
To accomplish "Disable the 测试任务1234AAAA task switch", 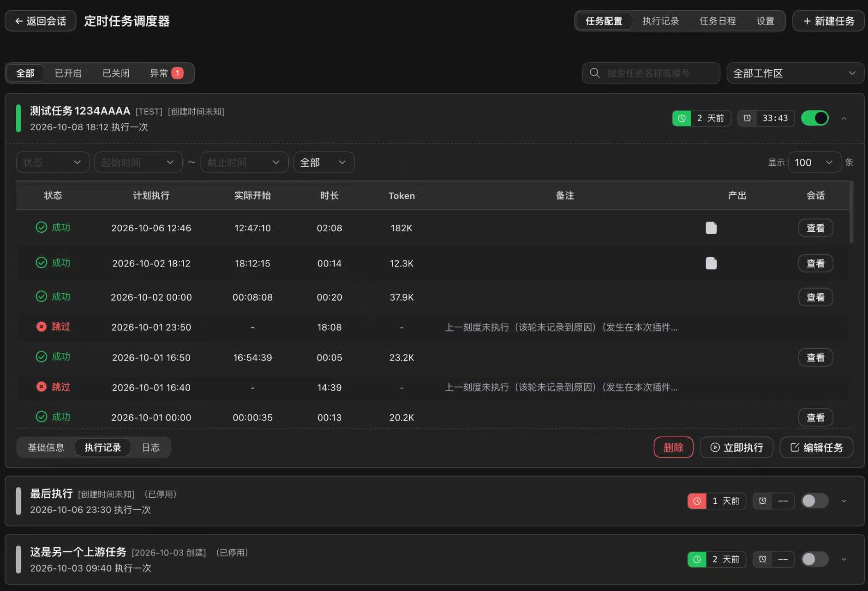I will tap(815, 118).
